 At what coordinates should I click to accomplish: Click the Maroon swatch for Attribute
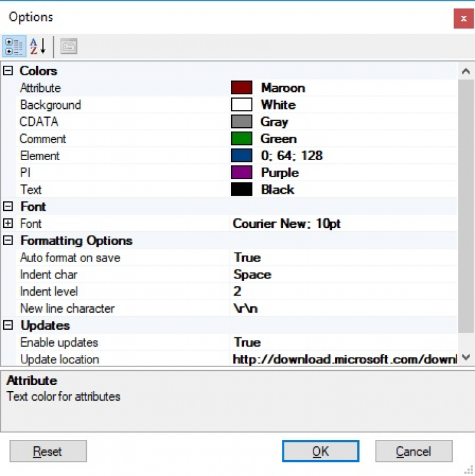click(x=242, y=88)
